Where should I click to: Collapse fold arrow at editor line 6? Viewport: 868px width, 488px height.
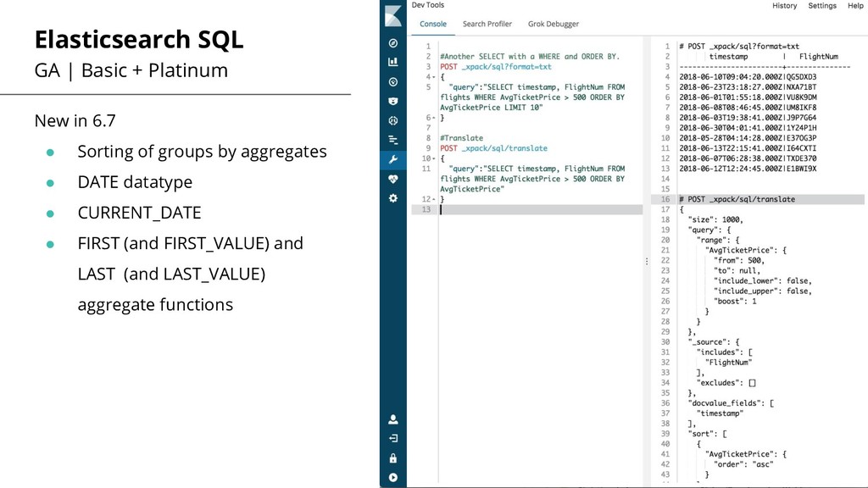[x=434, y=118]
